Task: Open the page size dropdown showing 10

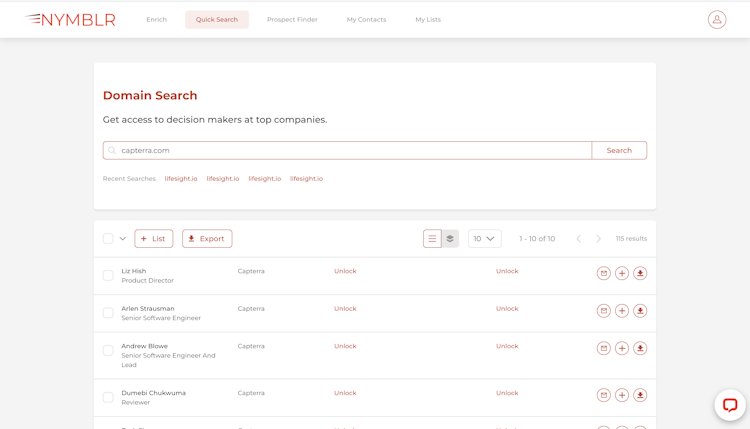Action: (485, 239)
